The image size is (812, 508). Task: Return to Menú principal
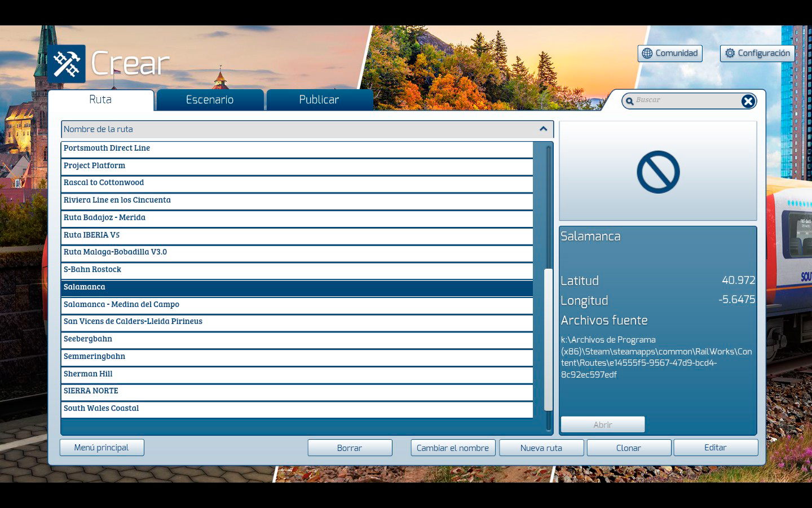[x=101, y=448]
